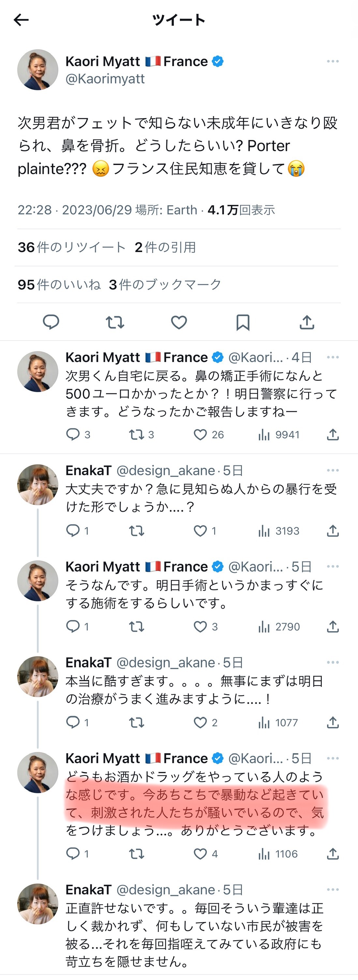This screenshot has height=980, width=358.
Task: Open the 2 quotes list
Action: 165,247
